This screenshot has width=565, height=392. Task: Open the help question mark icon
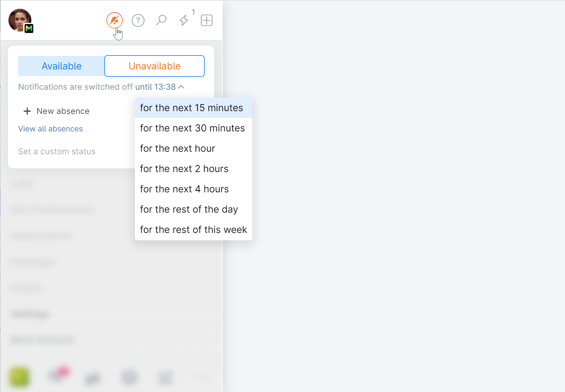[138, 20]
